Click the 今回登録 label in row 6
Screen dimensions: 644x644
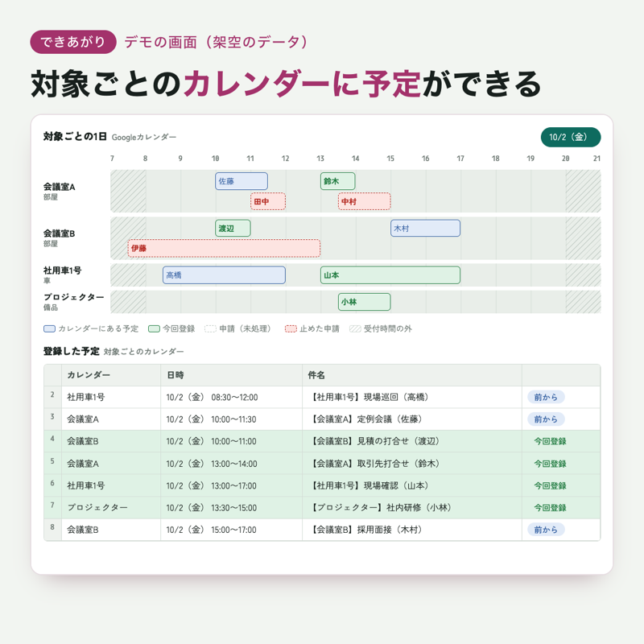[550, 486]
